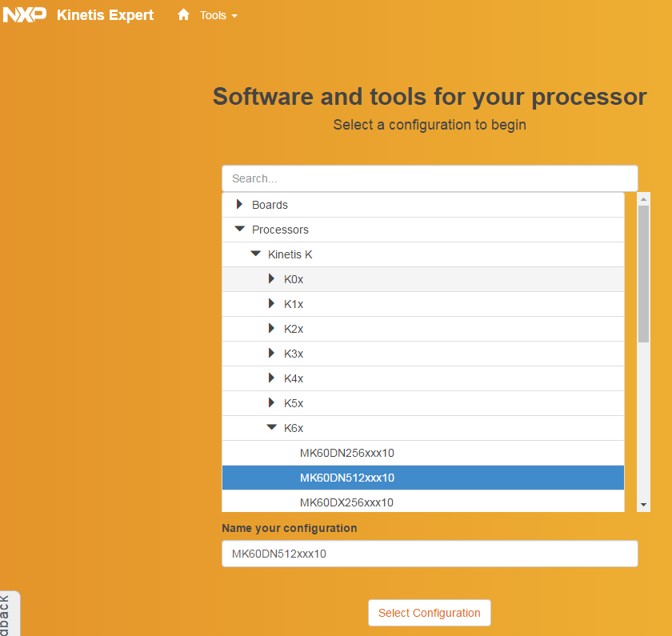Expand the K2x family arrow

click(271, 328)
